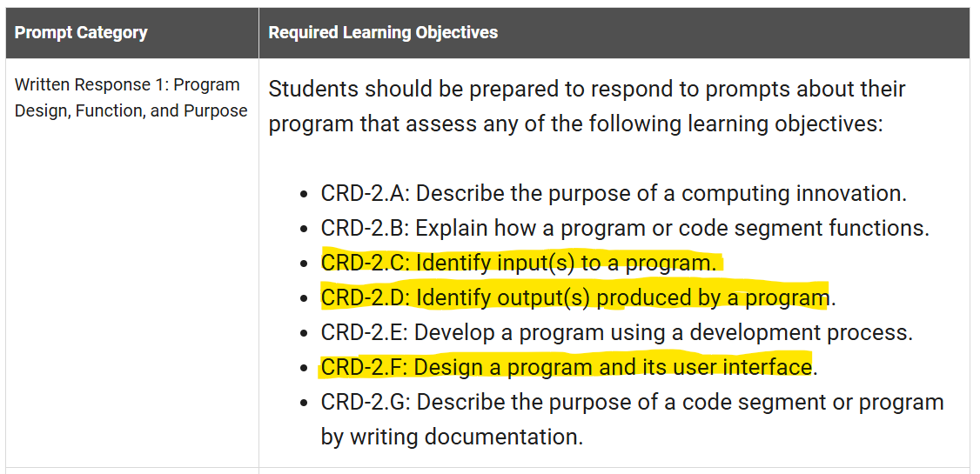
Task: Select the CRD-2.B code segment functions line
Action: (x=625, y=229)
